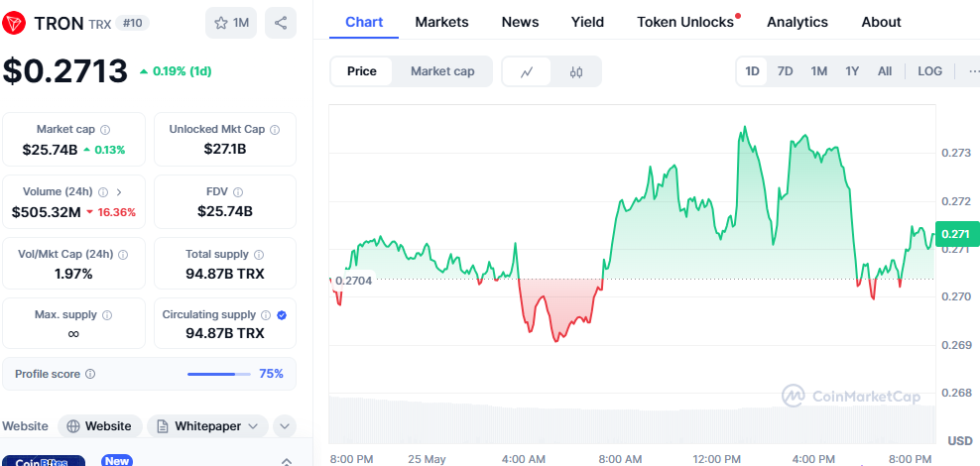
Task: Click the globe icon on Website button
Action: tap(73, 426)
